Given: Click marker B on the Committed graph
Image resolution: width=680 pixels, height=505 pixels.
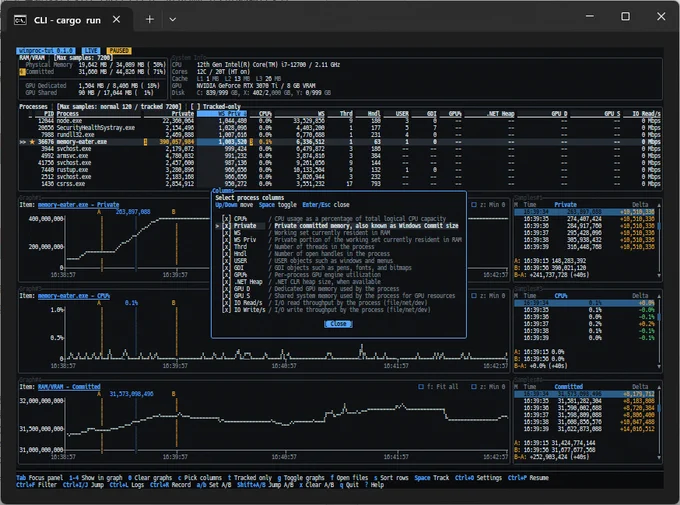Looking at the screenshot, I should pyautogui.click(x=173, y=394).
